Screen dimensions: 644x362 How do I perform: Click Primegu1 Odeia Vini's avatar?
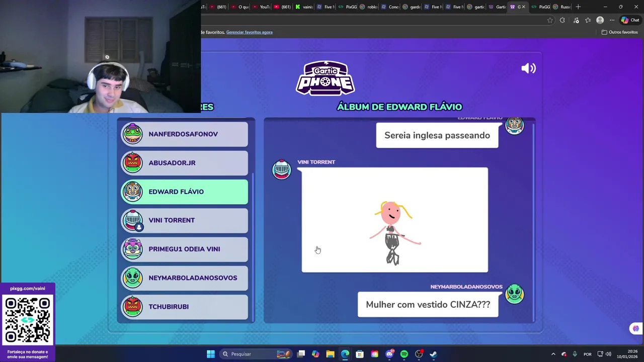[133, 249]
